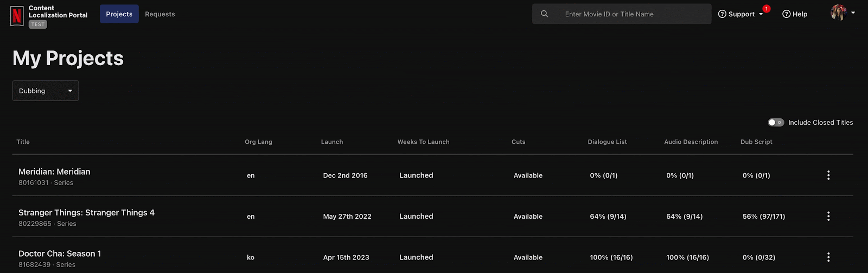Viewport: 868px width, 273px height.
Task: Expand the Support dropdown menu
Action: pos(741,14)
